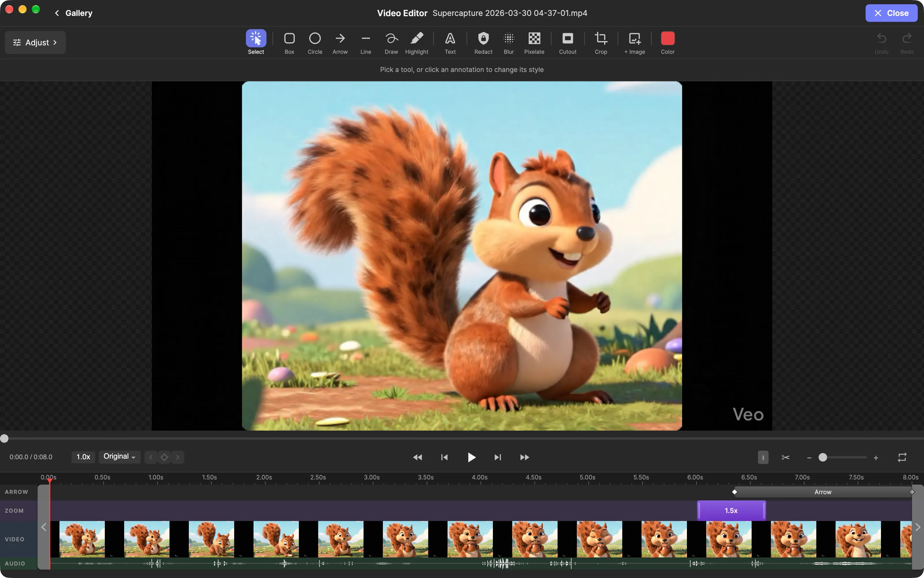Click the first squirrel thumbnail in video track
This screenshot has height=578, width=924.
82,539
